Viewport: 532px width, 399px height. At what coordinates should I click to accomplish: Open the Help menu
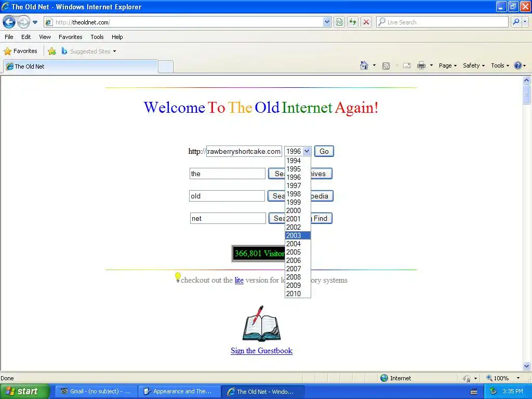(117, 37)
